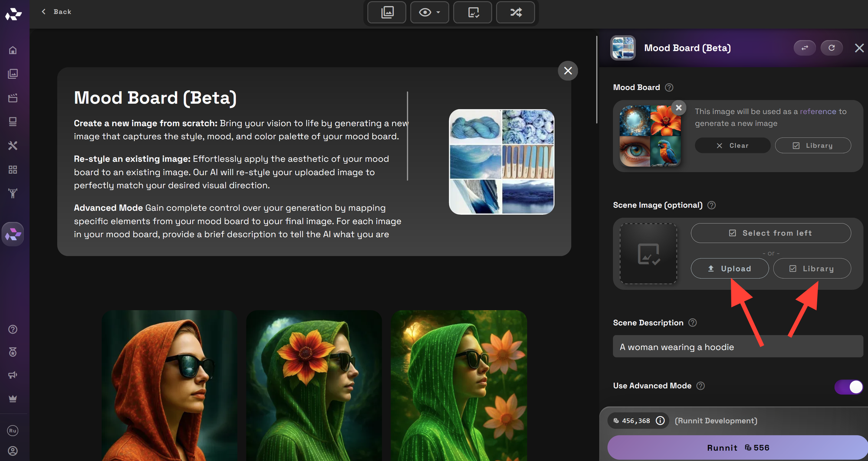Open the shuffle icon in the top toolbar
The height and width of the screenshot is (461, 868).
[x=515, y=13]
